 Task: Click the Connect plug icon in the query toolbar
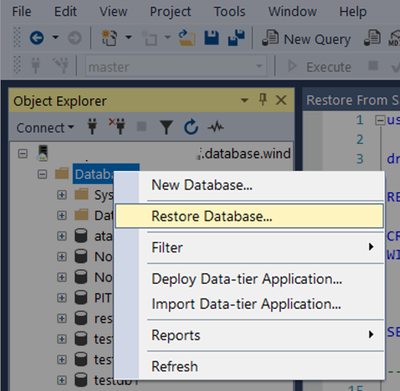[x=35, y=65]
